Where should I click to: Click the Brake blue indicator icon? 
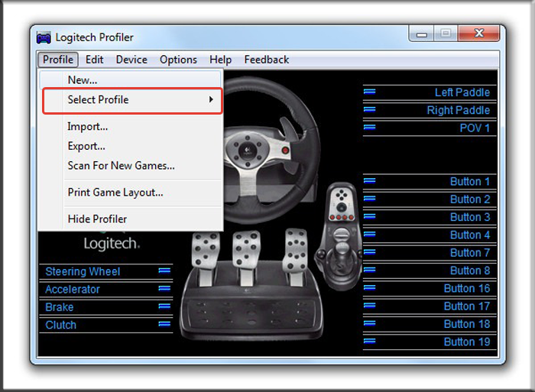tap(164, 306)
